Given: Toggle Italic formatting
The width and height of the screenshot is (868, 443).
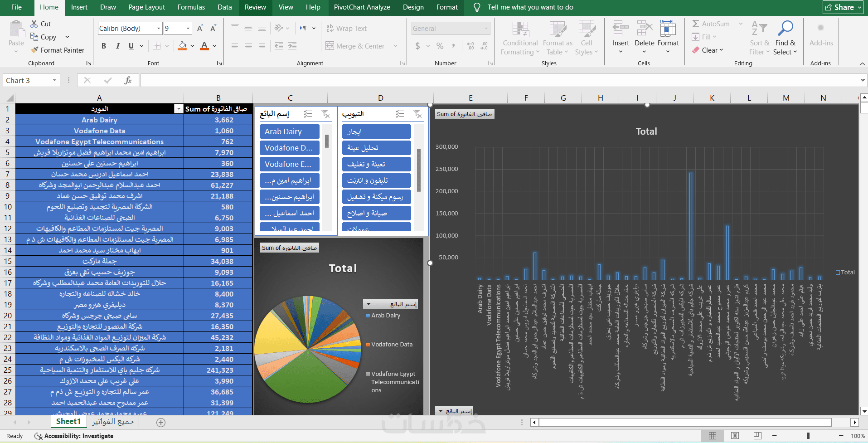Looking at the screenshot, I should click(118, 46).
